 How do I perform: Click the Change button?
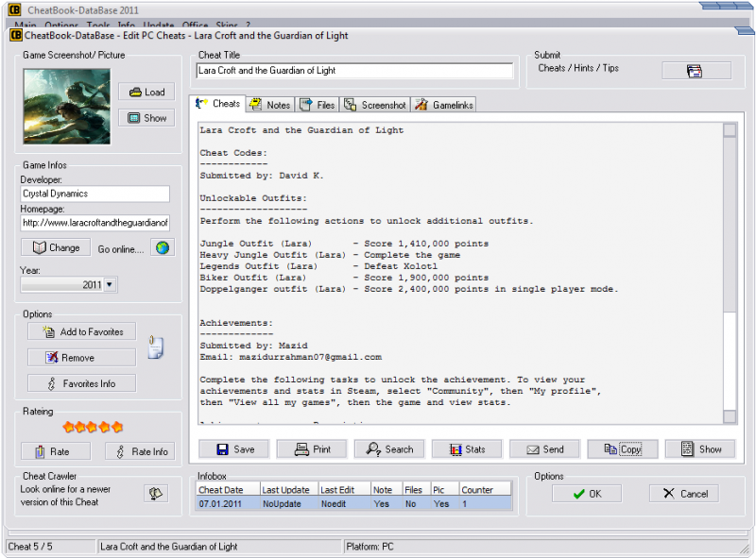[x=56, y=247]
